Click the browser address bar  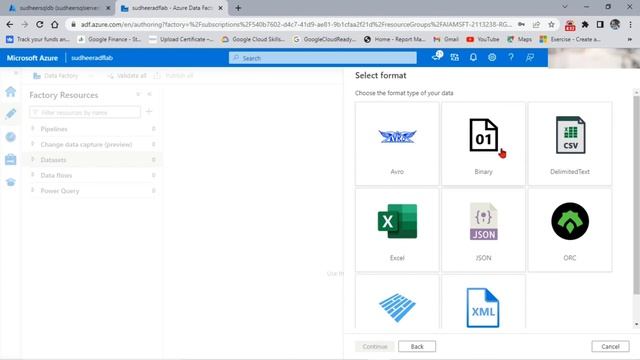296,24
